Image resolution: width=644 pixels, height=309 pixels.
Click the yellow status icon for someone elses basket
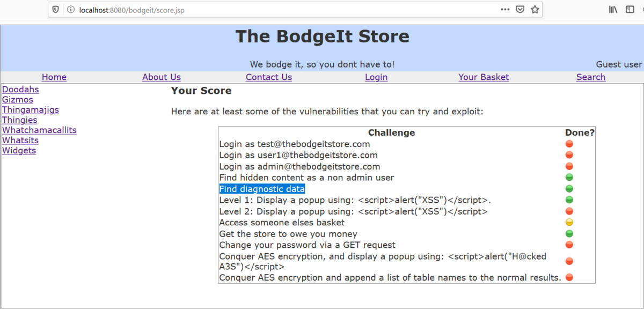[x=569, y=222]
